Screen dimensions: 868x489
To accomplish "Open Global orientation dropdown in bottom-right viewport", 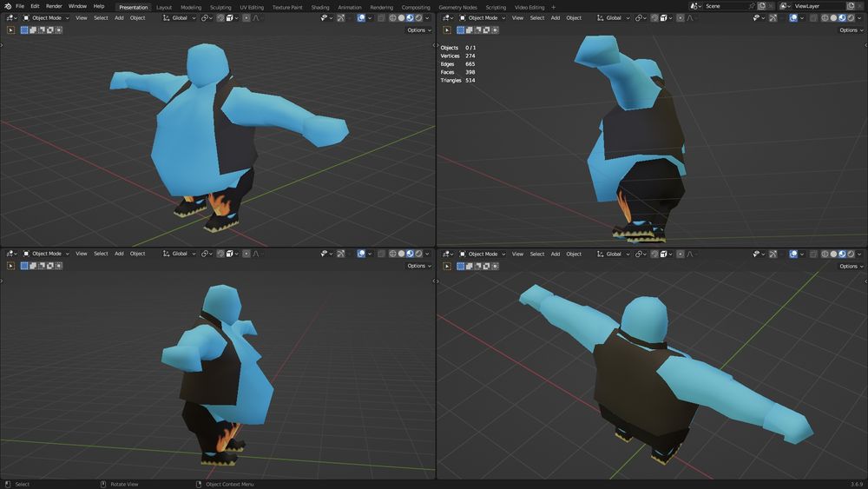I will point(614,254).
